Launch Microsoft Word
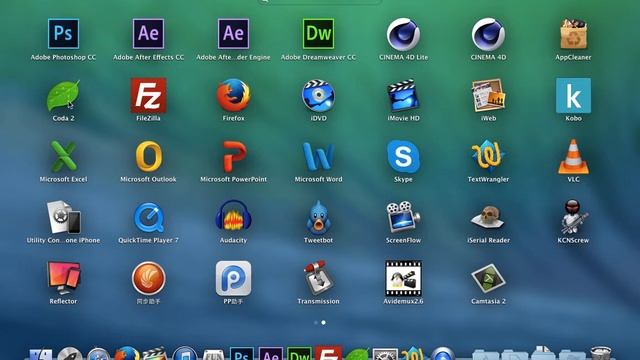Screen dimensions: 640x360 318,156
